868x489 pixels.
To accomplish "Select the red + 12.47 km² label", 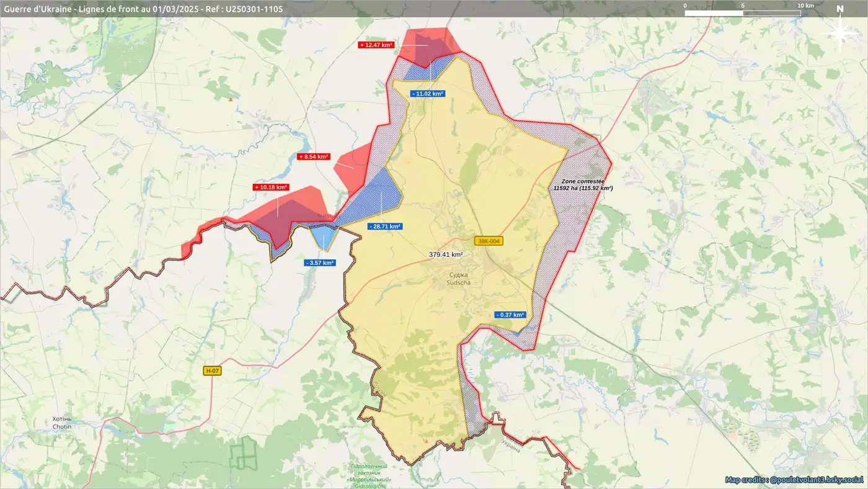I will tap(376, 45).
